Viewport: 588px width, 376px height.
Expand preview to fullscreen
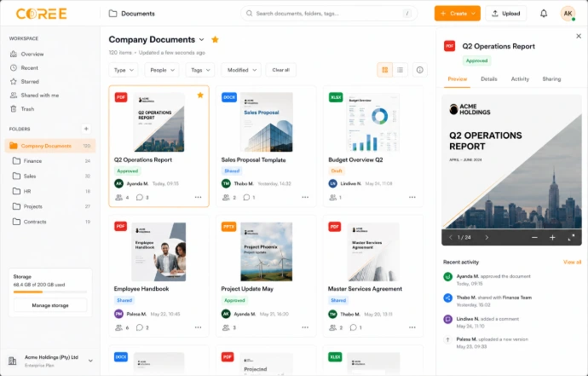coord(571,237)
